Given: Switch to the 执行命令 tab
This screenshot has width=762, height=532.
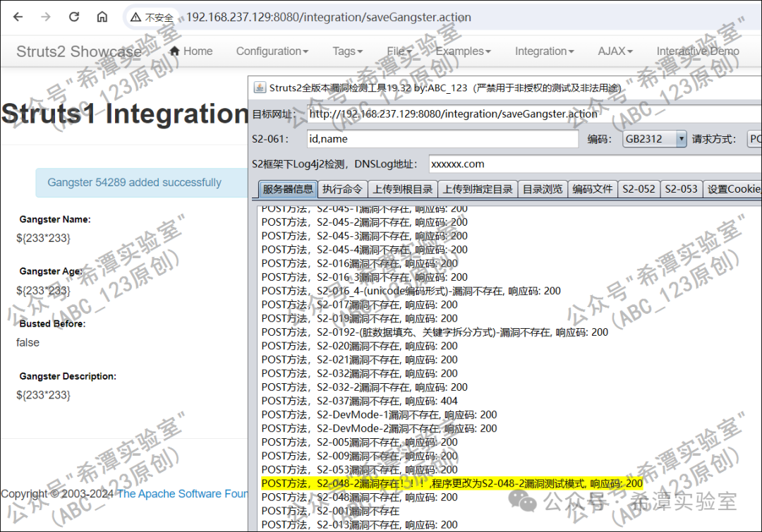Looking at the screenshot, I should (x=342, y=189).
